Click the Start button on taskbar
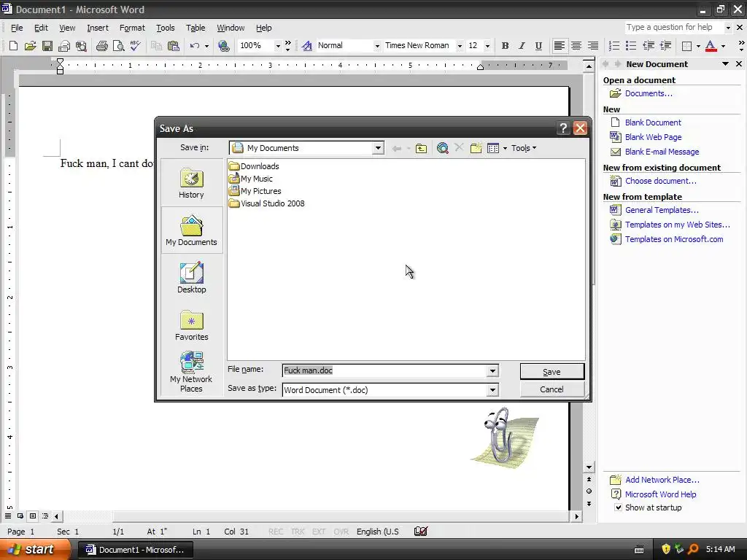Viewport: 747px width, 560px height. coord(34,549)
